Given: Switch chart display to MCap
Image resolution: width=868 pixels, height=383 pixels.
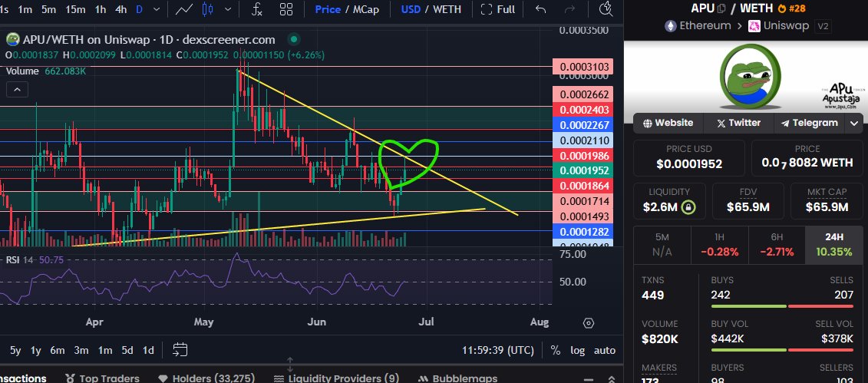Looking at the screenshot, I should click(x=365, y=9).
